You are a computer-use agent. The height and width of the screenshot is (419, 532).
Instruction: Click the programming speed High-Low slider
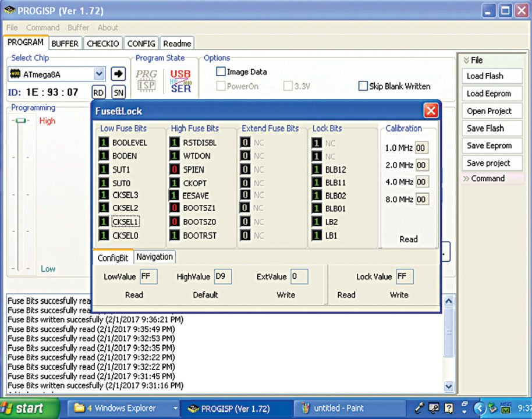tap(22, 121)
